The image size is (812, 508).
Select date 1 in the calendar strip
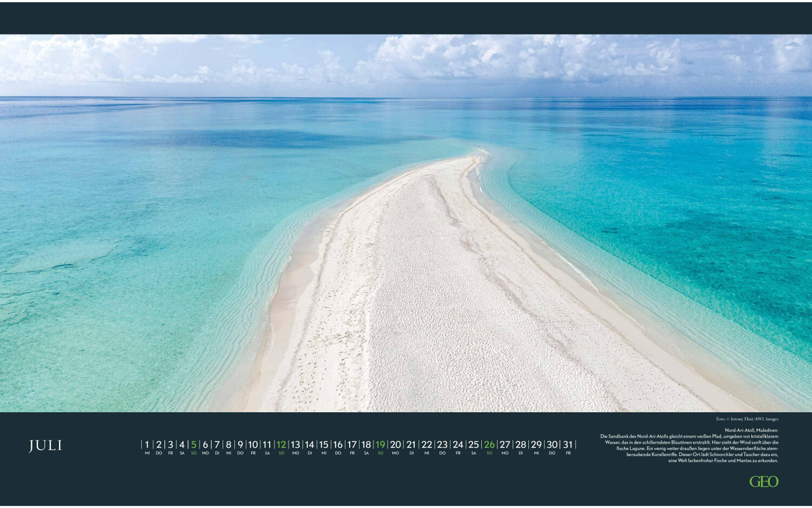147,445
